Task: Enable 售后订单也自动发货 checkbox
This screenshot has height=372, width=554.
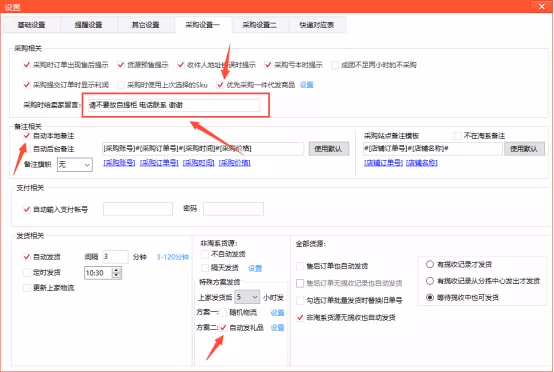Action: click(300, 266)
